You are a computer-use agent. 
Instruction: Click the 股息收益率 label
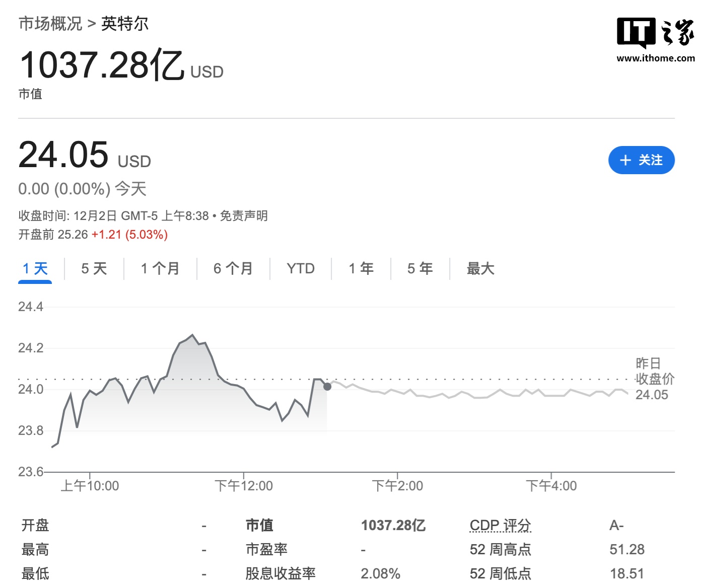280,574
